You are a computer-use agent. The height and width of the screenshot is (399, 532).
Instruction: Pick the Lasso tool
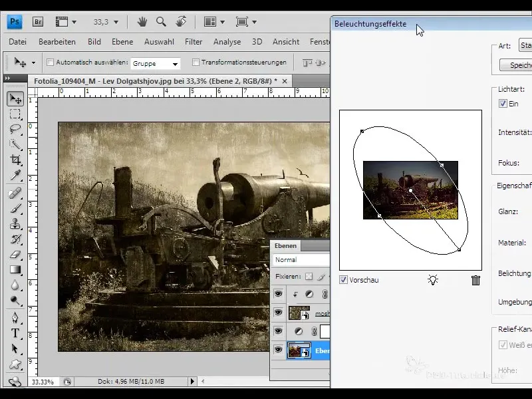point(15,129)
